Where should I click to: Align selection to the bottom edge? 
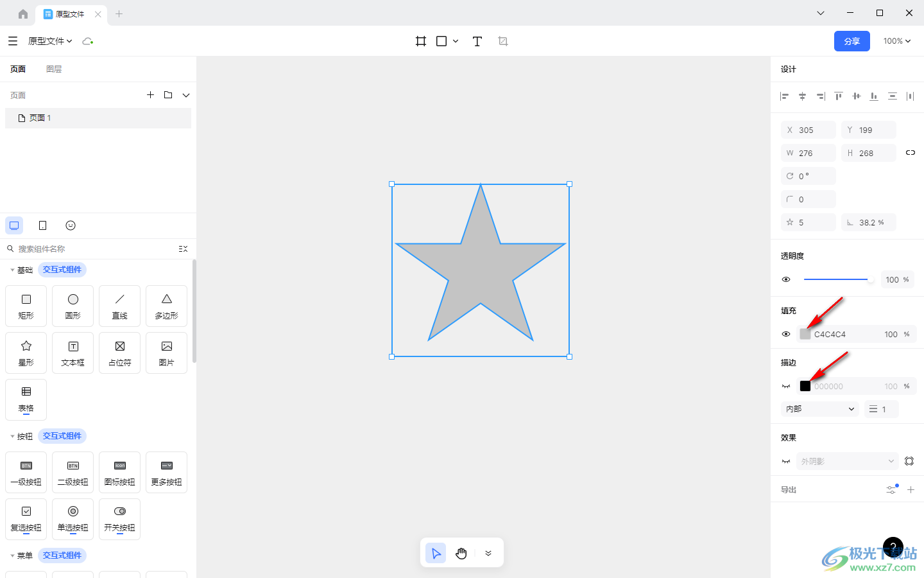(874, 96)
